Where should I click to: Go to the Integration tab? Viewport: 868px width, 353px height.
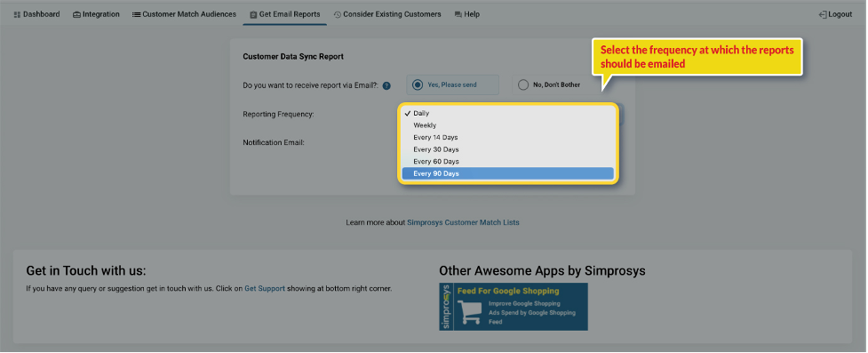pos(96,14)
